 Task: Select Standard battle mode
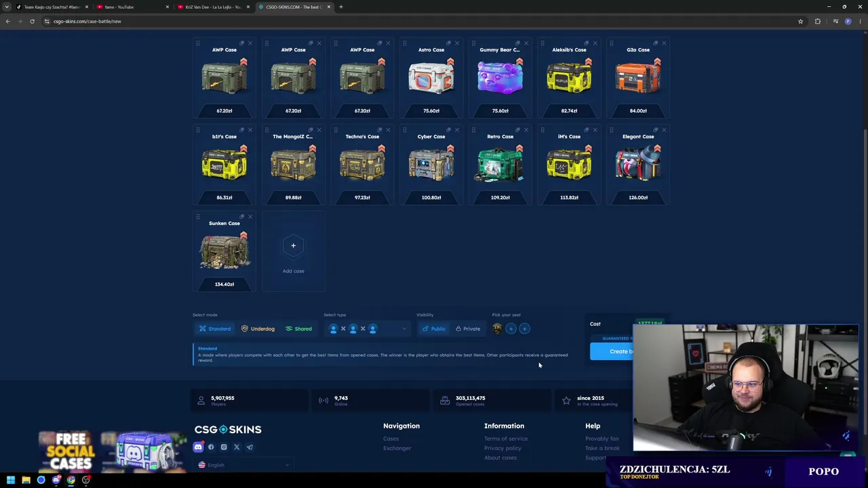point(215,329)
